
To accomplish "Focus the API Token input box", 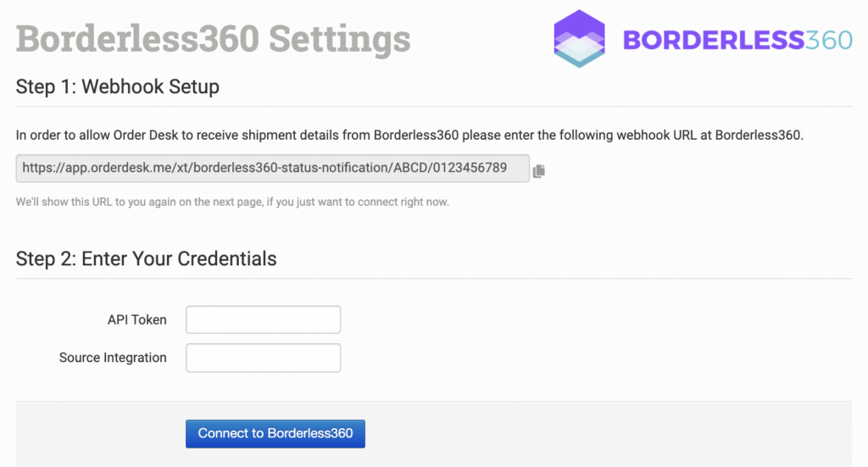I will (263, 320).
